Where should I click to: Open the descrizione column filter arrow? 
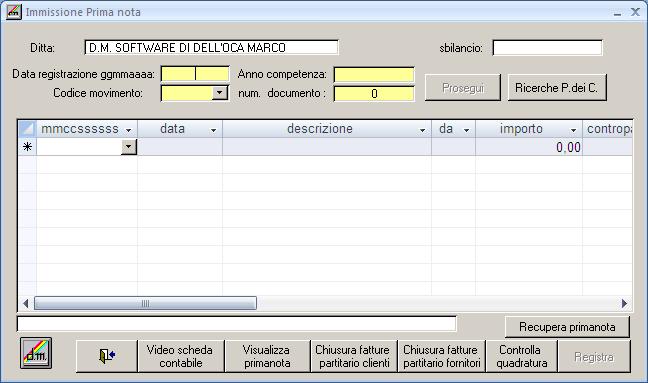pyautogui.click(x=422, y=130)
